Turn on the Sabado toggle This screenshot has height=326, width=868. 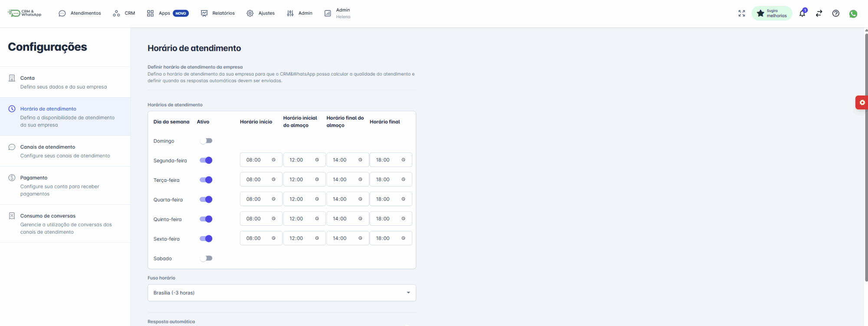206,258
